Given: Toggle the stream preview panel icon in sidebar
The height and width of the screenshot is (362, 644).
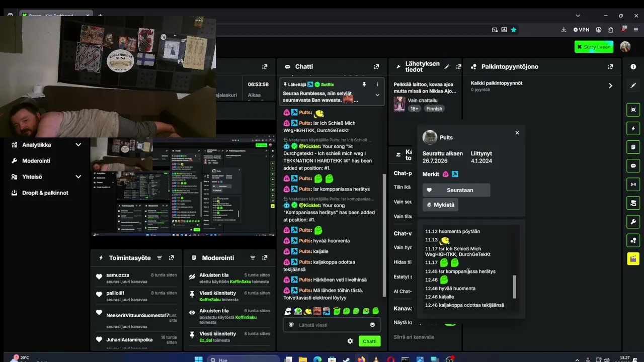Looking at the screenshot, I should point(633,110).
